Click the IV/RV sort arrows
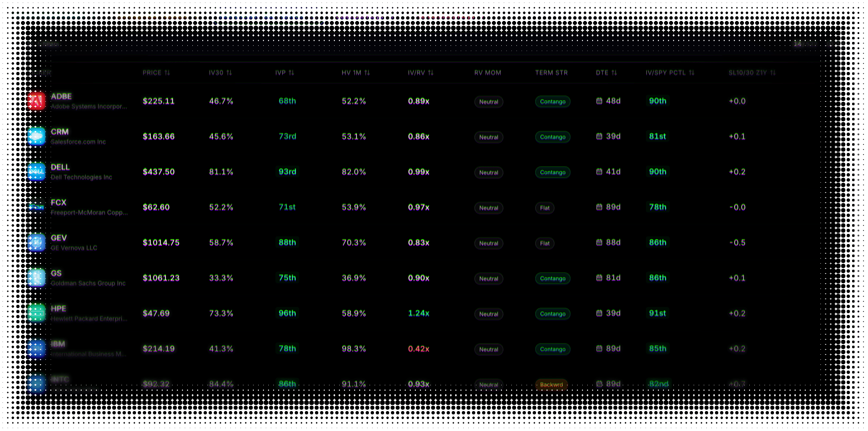 (430, 73)
